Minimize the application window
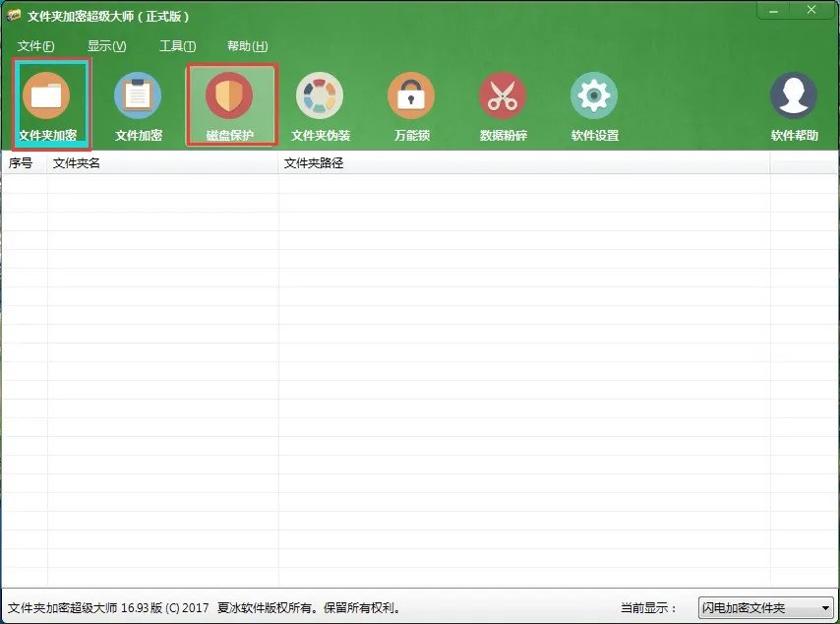 point(772,11)
